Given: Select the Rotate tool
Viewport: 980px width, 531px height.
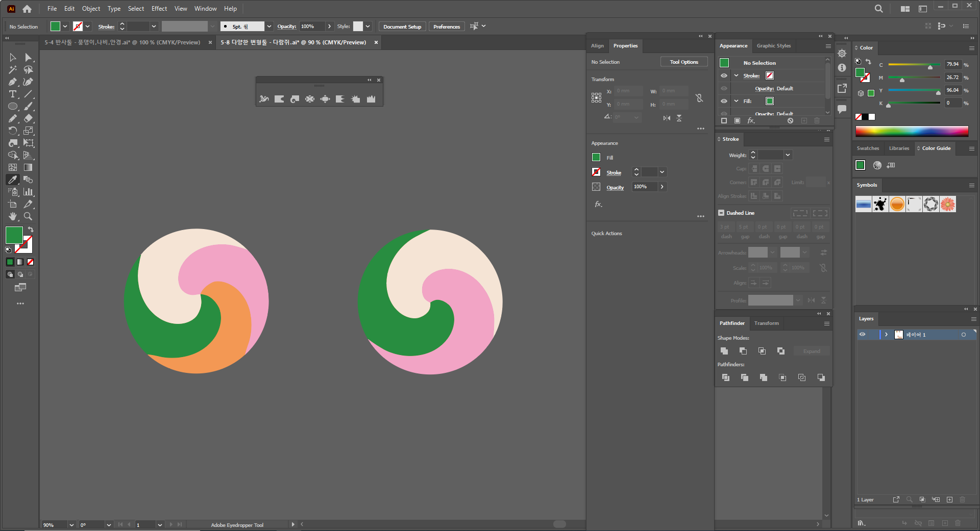Looking at the screenshot, I should tap(13, 131).
